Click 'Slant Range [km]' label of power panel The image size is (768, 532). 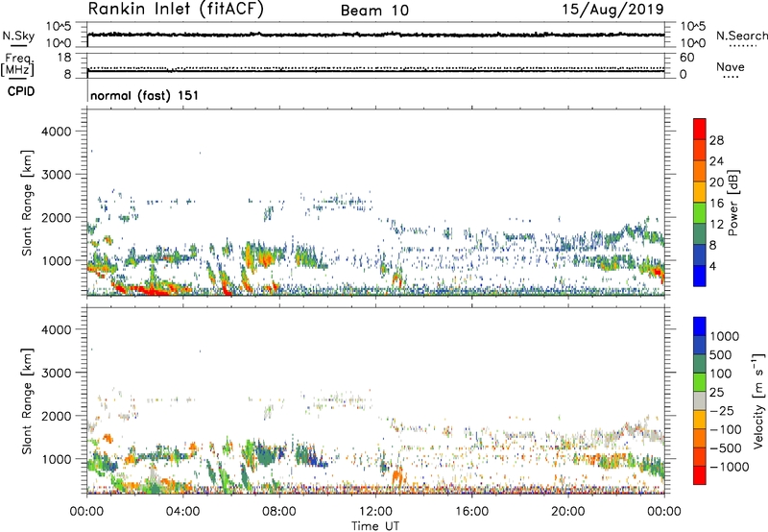coord(27,204)
